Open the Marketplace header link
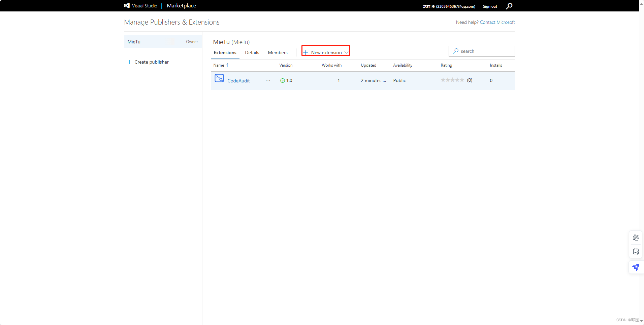This screenshot has height=325, width=644. 181,6
